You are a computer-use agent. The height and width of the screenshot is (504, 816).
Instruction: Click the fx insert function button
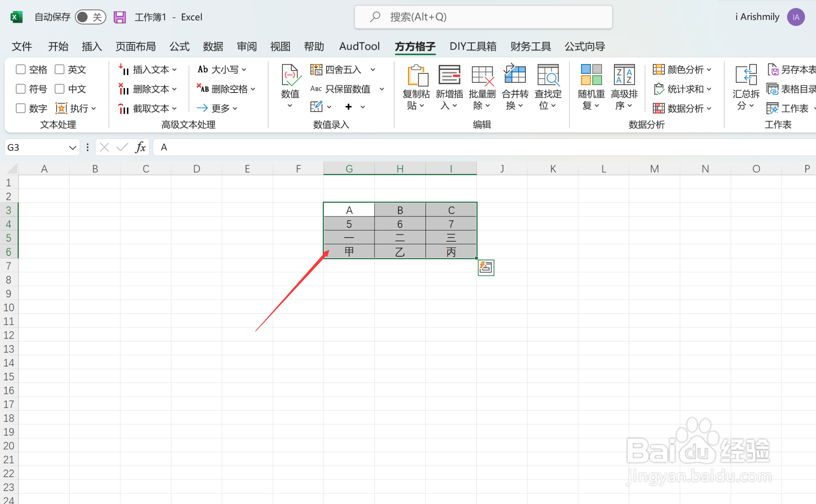[140, 147]
